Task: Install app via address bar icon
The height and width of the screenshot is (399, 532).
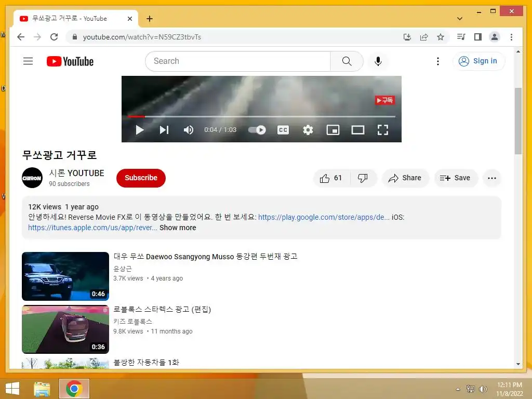Action: tap(407, 37)
